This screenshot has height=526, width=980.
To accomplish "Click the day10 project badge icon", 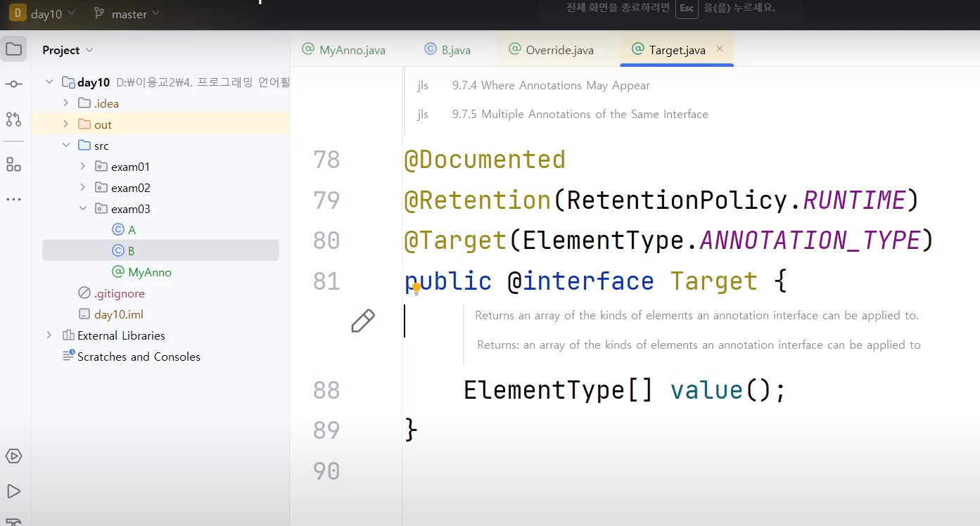I will point(18,13).
